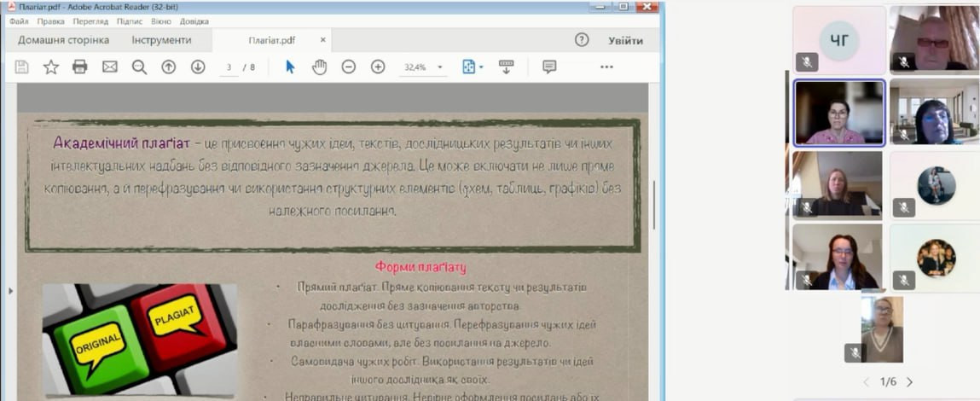Add a comment with speech bubble icon
980x401 pixels.
(x=549, y=67)
